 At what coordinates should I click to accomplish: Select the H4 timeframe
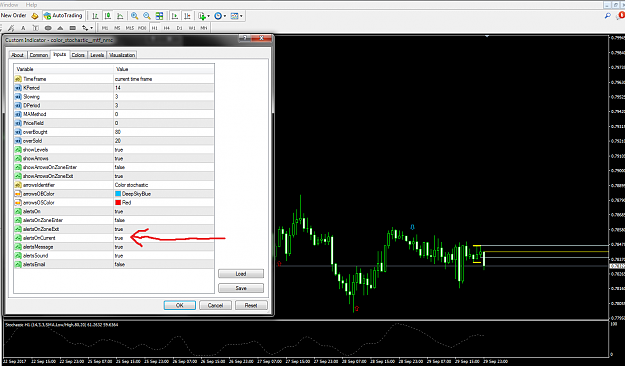pos(167,28)
